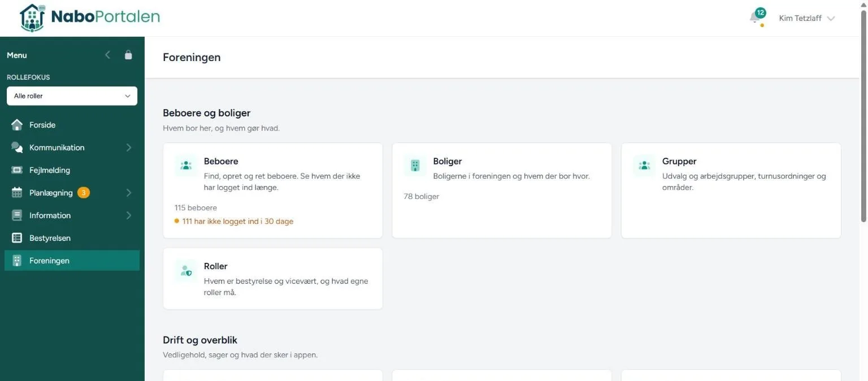Expand the Kommunikation submenu chevron
Image resolution: width=868 pixels, height=381 pixels.
[x=129, y=148]
